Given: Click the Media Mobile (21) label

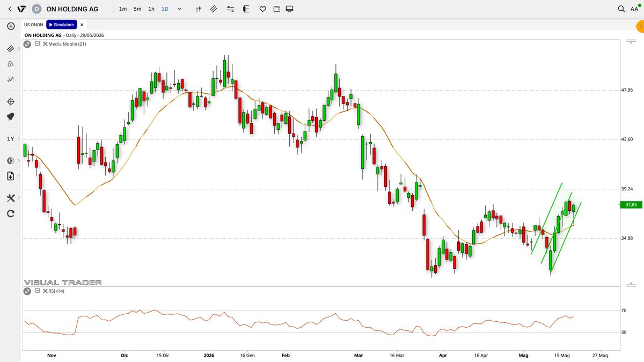Looking at the screenshot, I should pyautogui.click(x=67, y=44).
